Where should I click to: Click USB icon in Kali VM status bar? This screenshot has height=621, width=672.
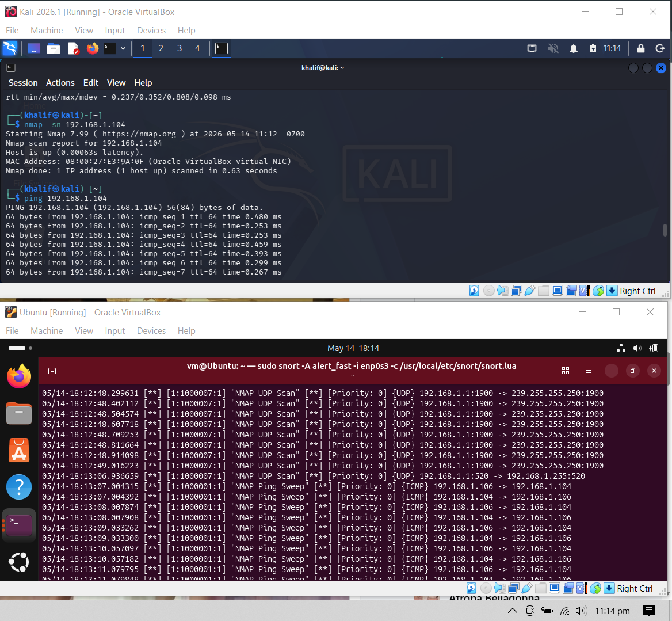click(530, 291)
